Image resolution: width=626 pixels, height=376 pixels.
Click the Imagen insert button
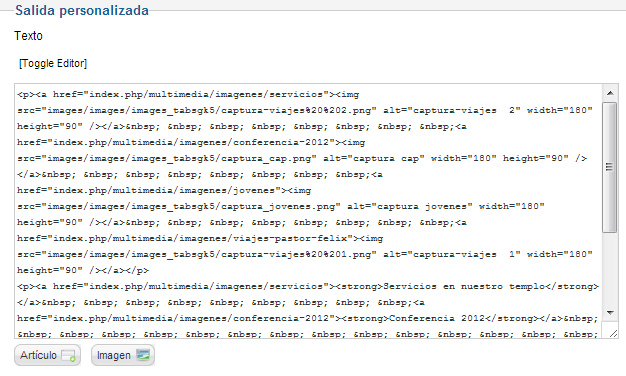(x=123, y=355)
